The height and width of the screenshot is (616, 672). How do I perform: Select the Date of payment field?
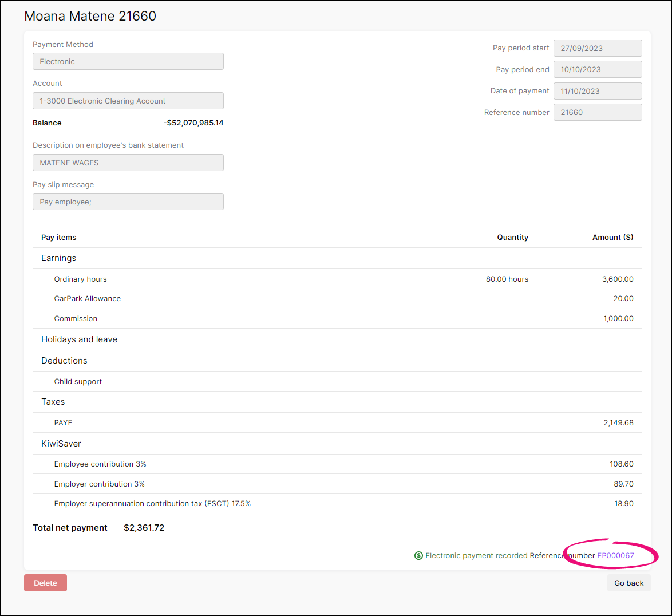(x=597, y=90)
